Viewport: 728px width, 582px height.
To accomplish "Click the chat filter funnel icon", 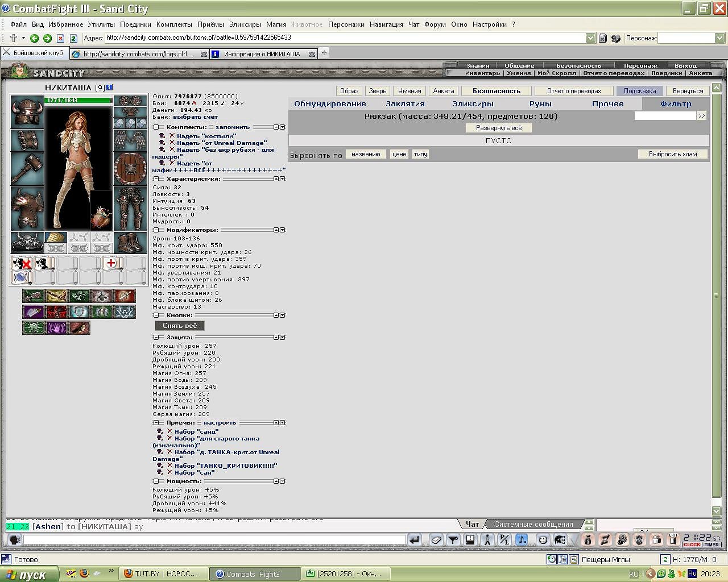I will [453, 540].
